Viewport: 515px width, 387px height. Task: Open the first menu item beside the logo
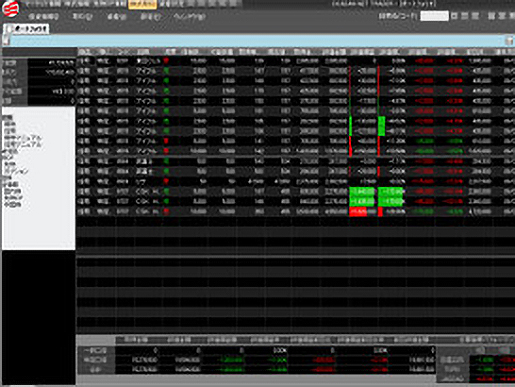click(x=44, y=16)
